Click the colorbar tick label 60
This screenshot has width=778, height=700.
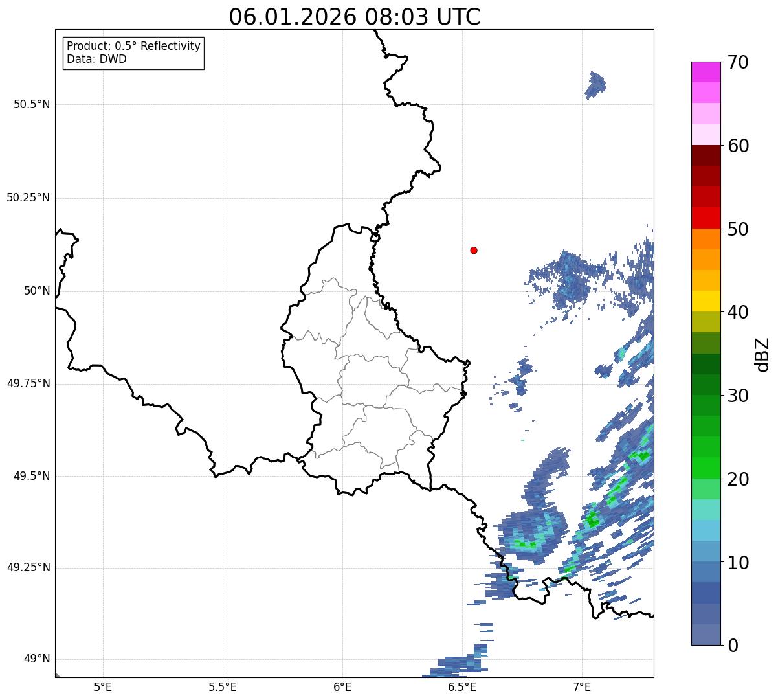pos(738,146)
